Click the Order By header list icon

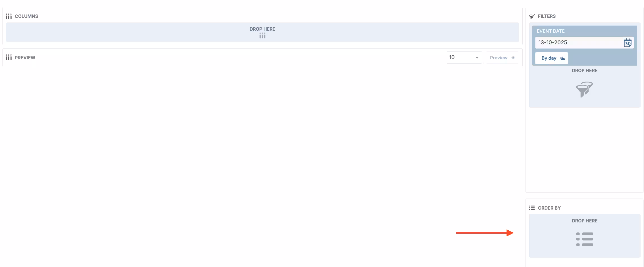532,208
